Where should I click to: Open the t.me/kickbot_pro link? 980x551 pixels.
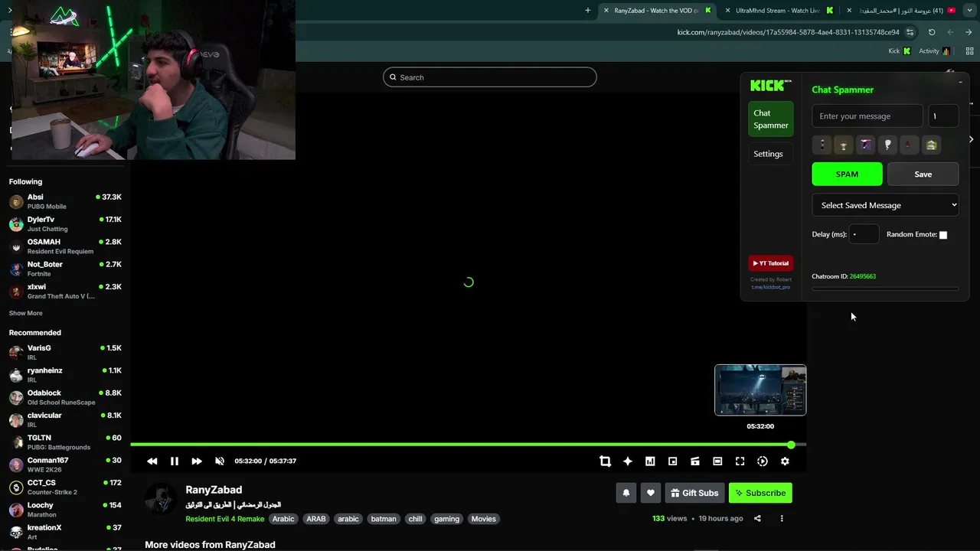[770, 287]
